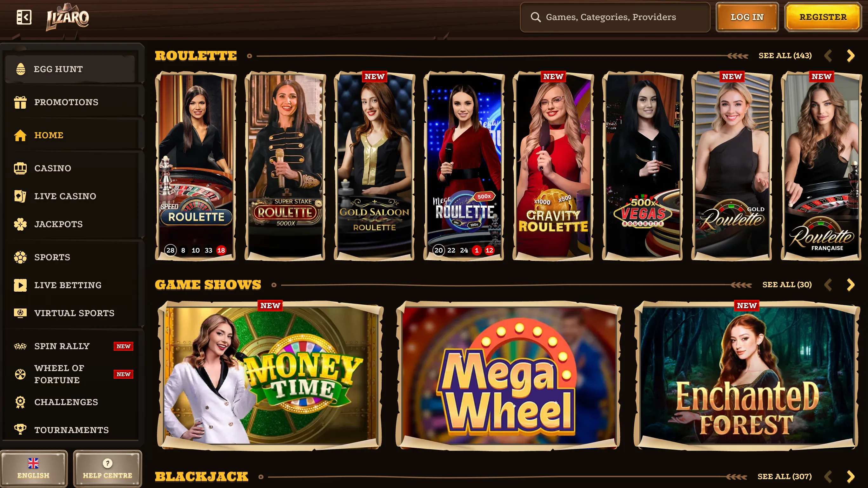Open the Money Time game thumbnail
This screenshot has height=488, width=868.
tap(270, 375)
